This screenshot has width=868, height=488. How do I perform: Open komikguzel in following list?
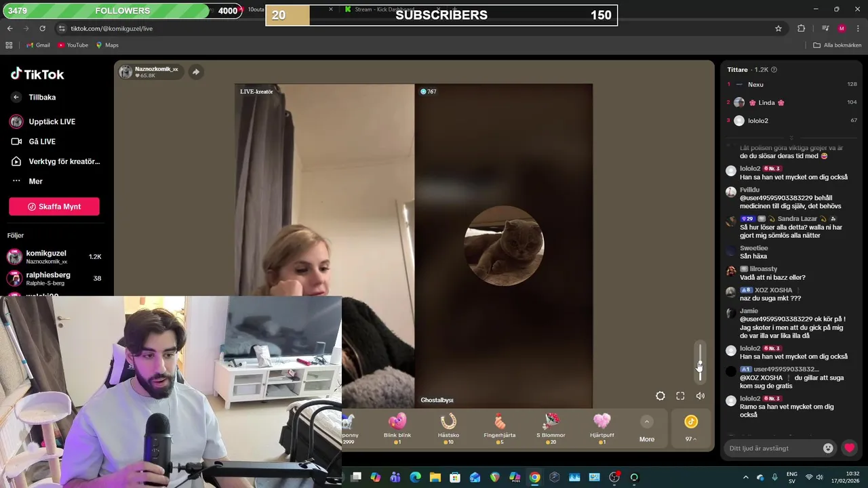pos(54,257)
